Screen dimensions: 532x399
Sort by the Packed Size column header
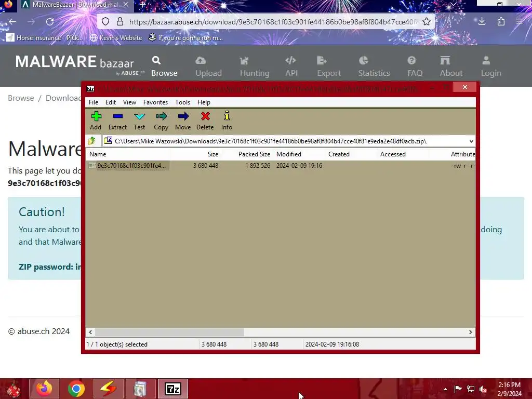(247, 154)
